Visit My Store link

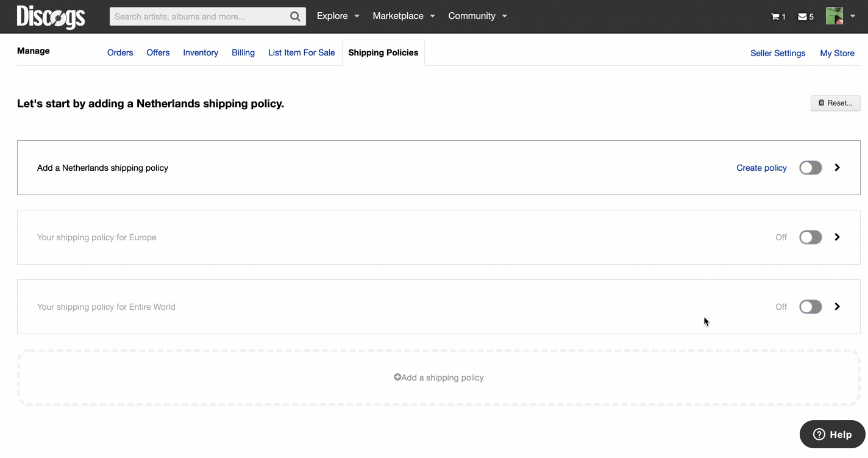pyautogui.click(x=837, y=53)
